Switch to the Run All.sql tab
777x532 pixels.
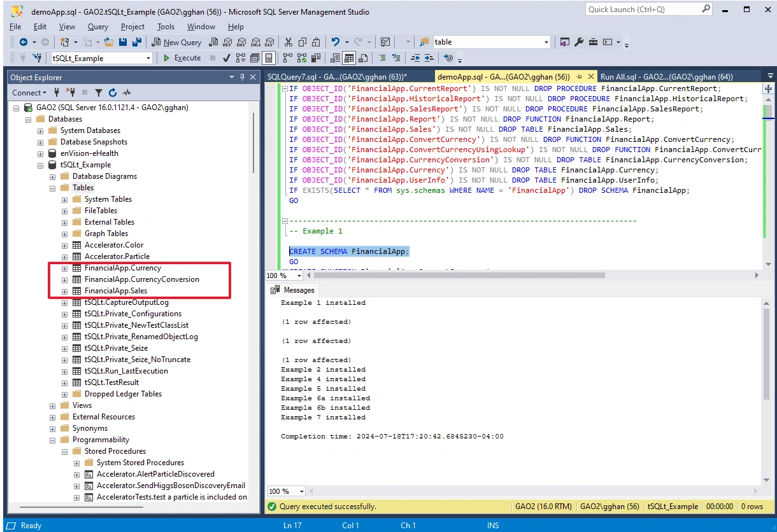point(666,76)
